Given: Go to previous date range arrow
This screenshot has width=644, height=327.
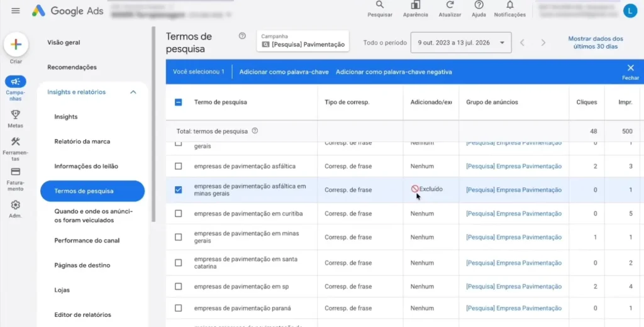Looking at the screenshot, I should click(x=523, y=43).
